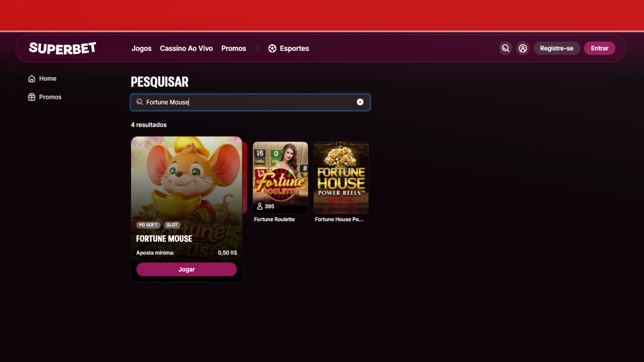Click Promos text in sidebar

click(50, 97)
